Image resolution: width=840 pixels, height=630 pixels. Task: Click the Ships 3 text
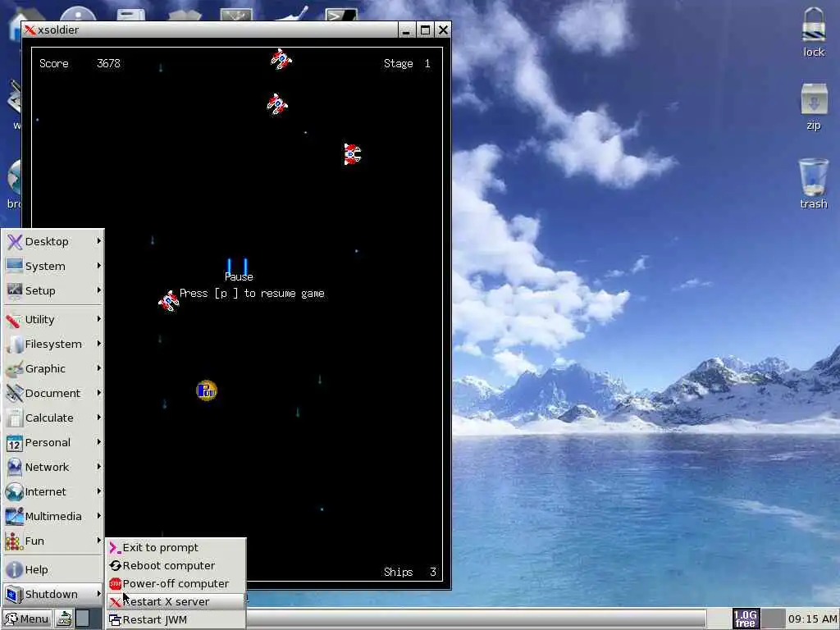(410, 572)
